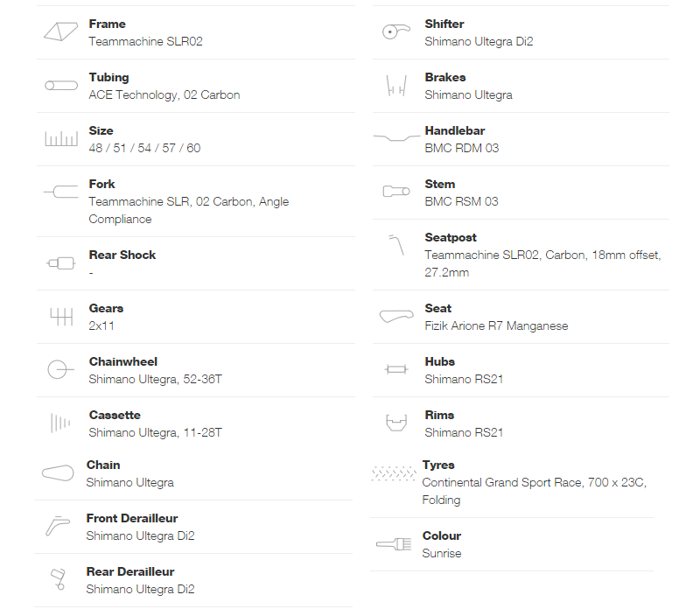The image size is (700, 609).
Task: Click the Sunrise colour value
Action: click(x=442, y=554)
